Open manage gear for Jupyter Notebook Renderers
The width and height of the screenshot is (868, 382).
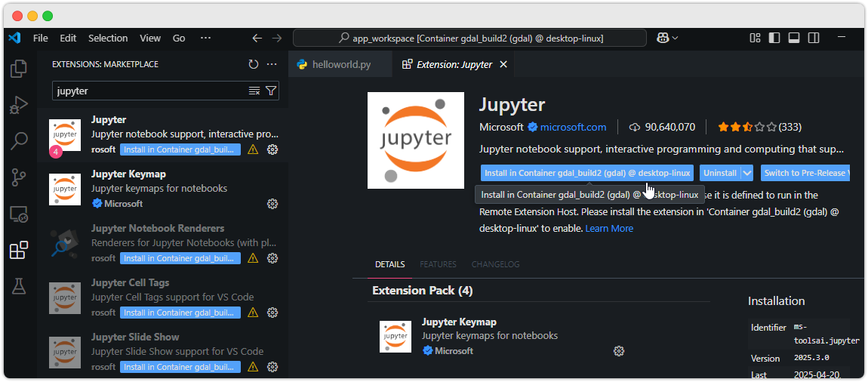[x=272, y=258]
